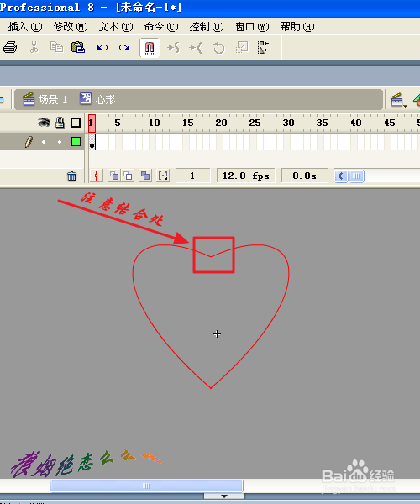Click the Rotate and Skew icon
The image size is (420, 504).
[x=219, y=48]
